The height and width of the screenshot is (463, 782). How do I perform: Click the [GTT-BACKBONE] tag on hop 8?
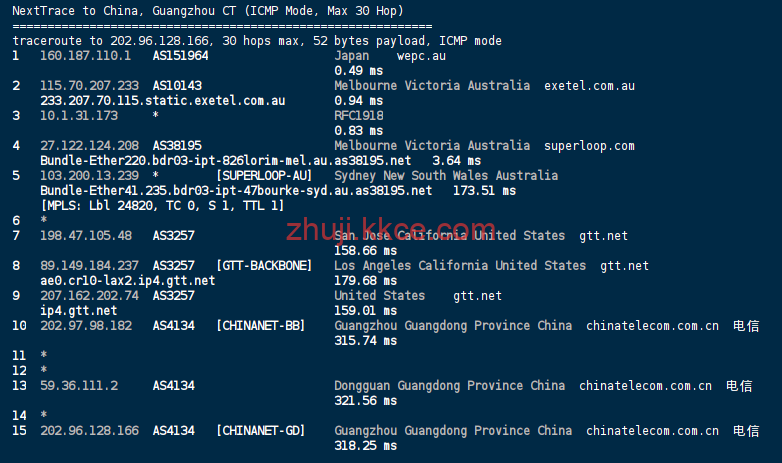(x=264, y=265)
